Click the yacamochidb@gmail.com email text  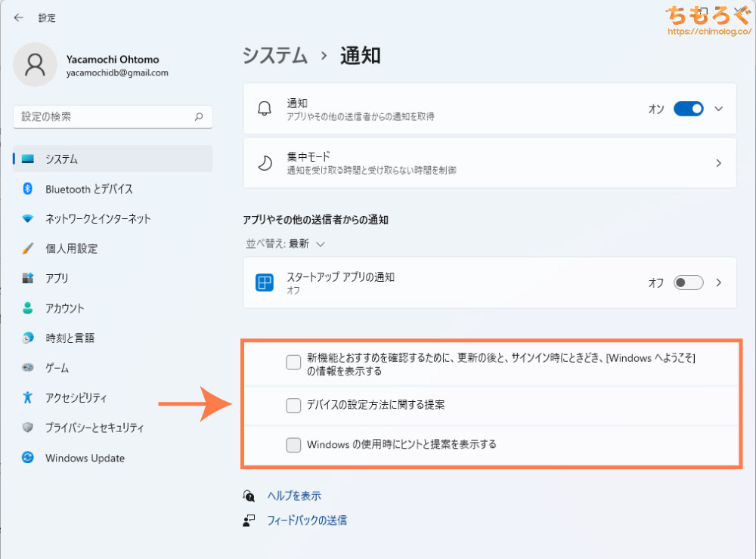[117, 73]
